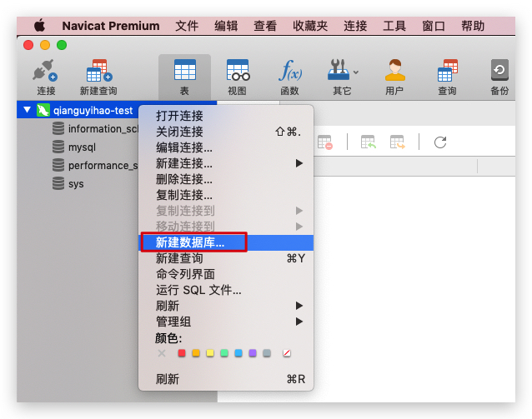The image size is (532, 419).
Task: Collapse the qianguyihao-test connection tree arrow
Action: pos(27,110)
